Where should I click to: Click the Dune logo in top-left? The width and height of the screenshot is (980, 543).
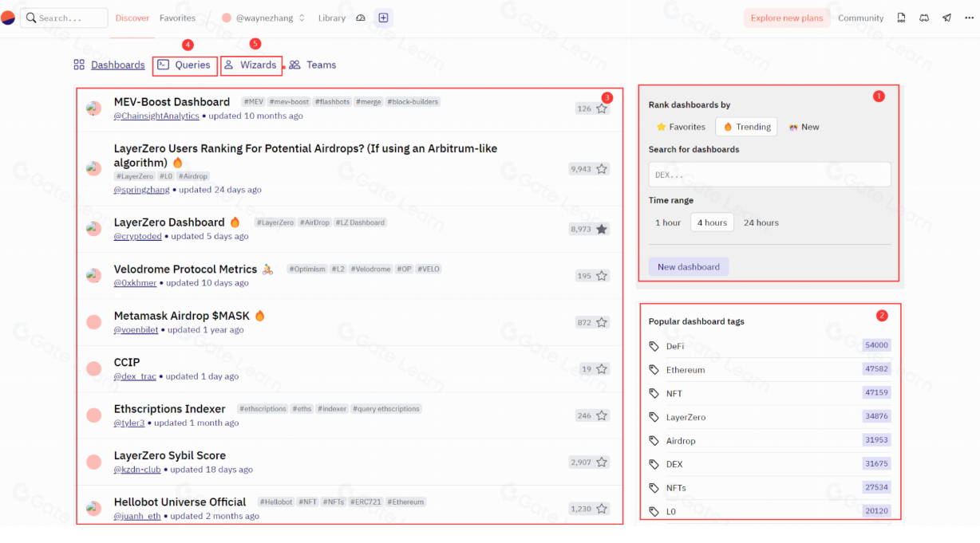coord(8,18)
